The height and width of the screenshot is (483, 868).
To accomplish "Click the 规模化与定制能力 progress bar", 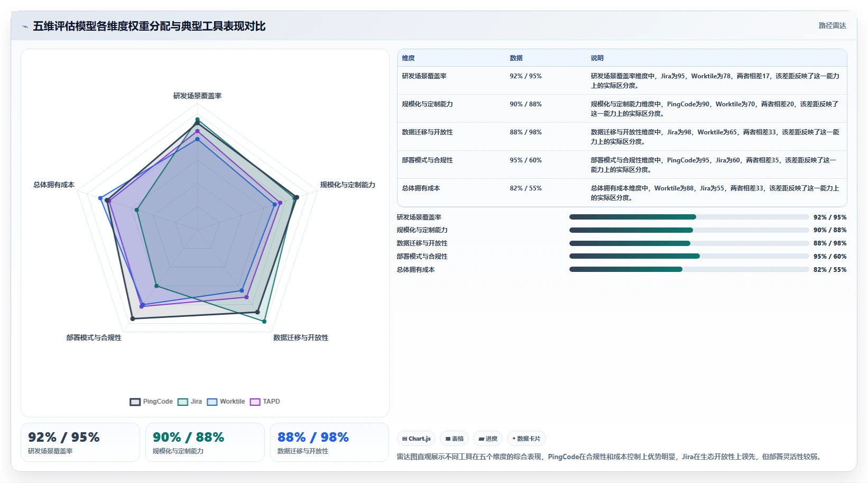I will (x=689, y=230).
